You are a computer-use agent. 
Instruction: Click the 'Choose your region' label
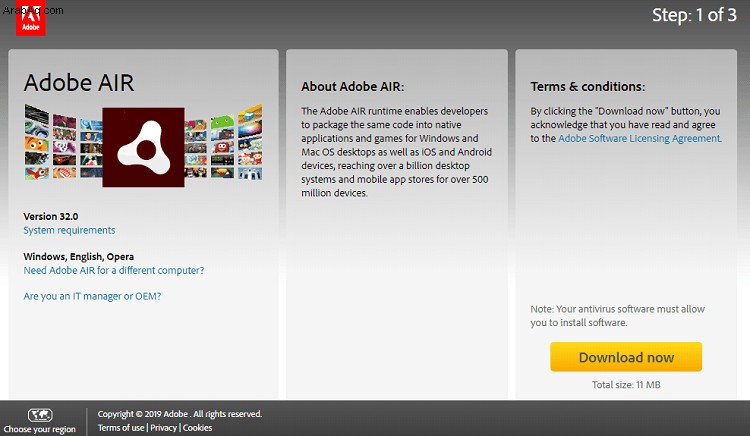pyautogui.click(x=40, y=429)
